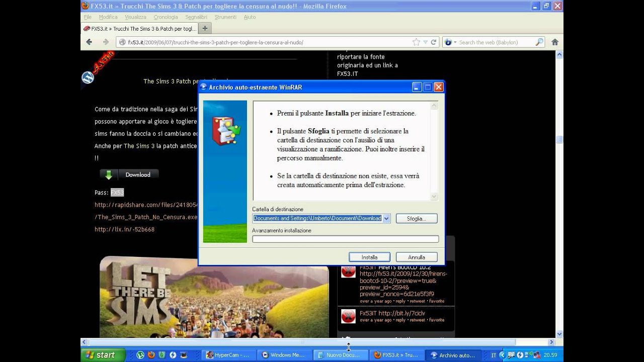Open the File menu

click(x=88, y=17)
